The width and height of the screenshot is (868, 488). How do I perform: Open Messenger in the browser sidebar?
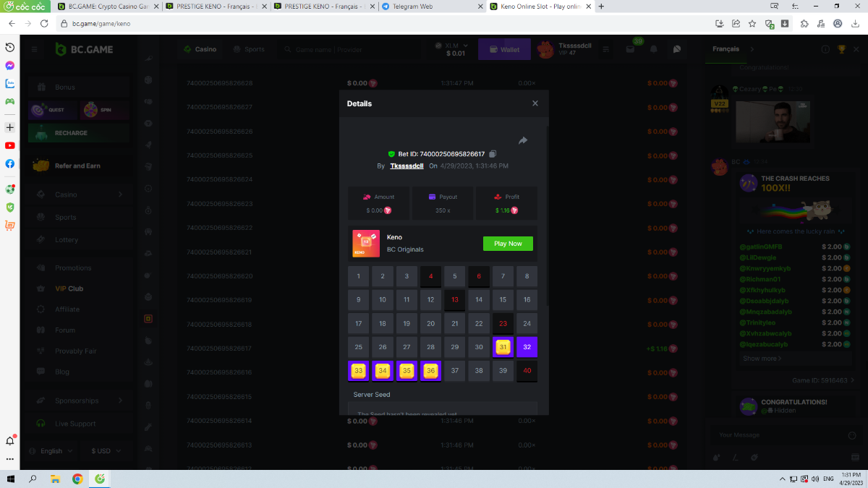[10, 65]
